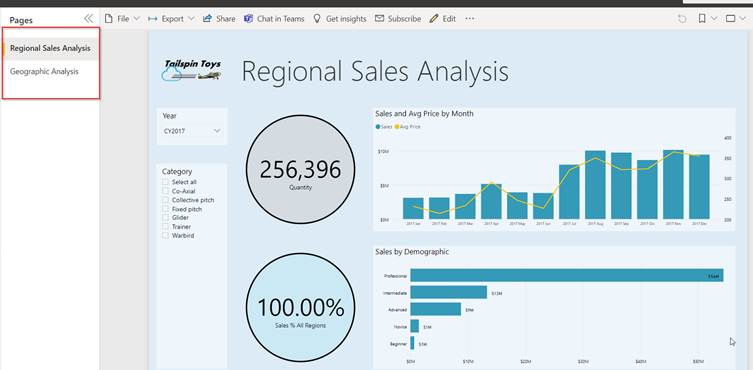Image resolution: width=753 pixels, height=370 pixels.
Task: Open the Export dropdown menu
Action: point(171,19)
